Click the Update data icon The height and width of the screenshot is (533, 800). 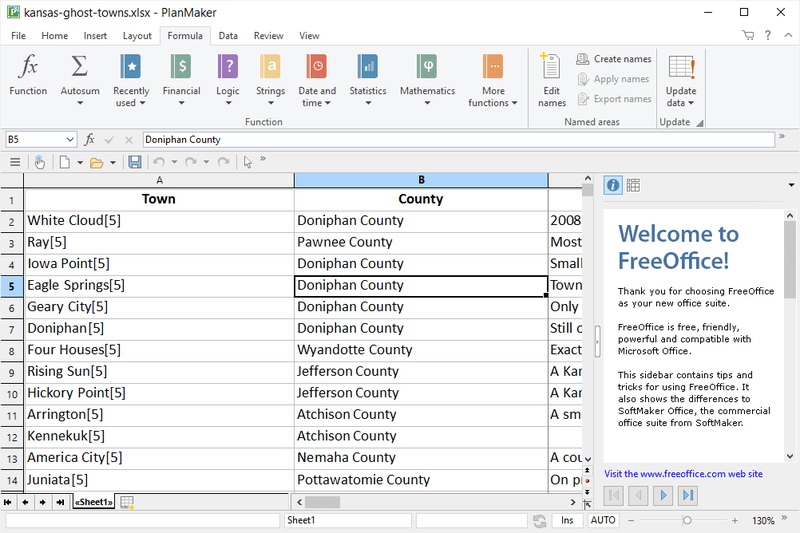tap(681, 66)
